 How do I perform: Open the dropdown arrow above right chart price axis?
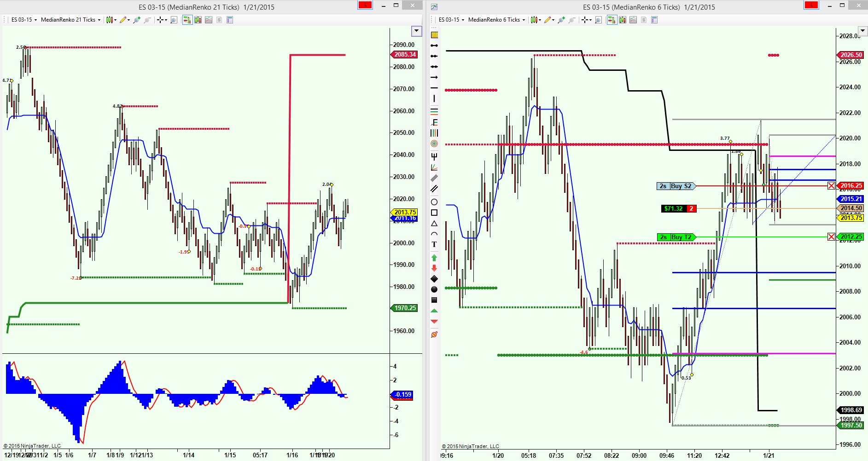point(863,31)
